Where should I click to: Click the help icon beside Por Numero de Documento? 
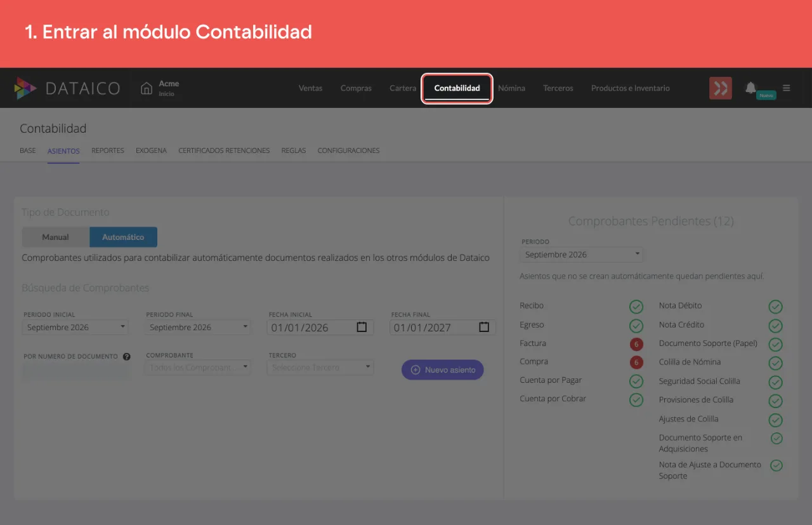[127, 357]
